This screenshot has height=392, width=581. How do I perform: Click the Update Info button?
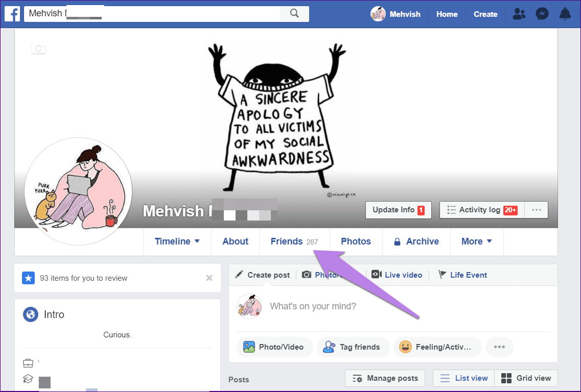pyautogui.click(x=399, y=210)
